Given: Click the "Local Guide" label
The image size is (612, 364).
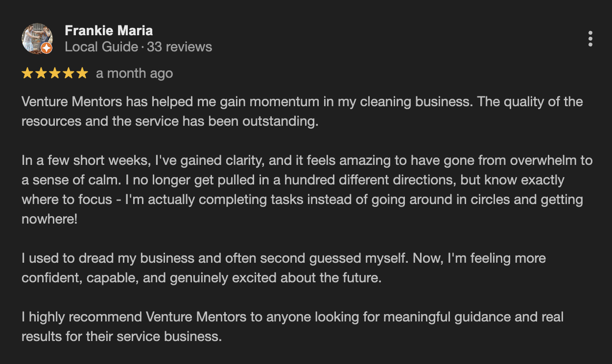Looking at the screenshot, I should coord(101,47).
